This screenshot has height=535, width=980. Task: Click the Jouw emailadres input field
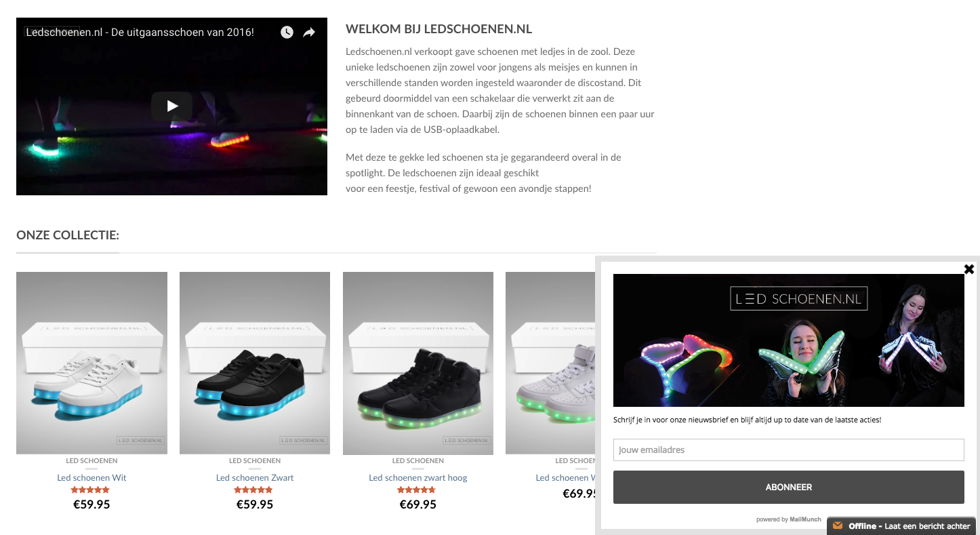click(788, 450)
